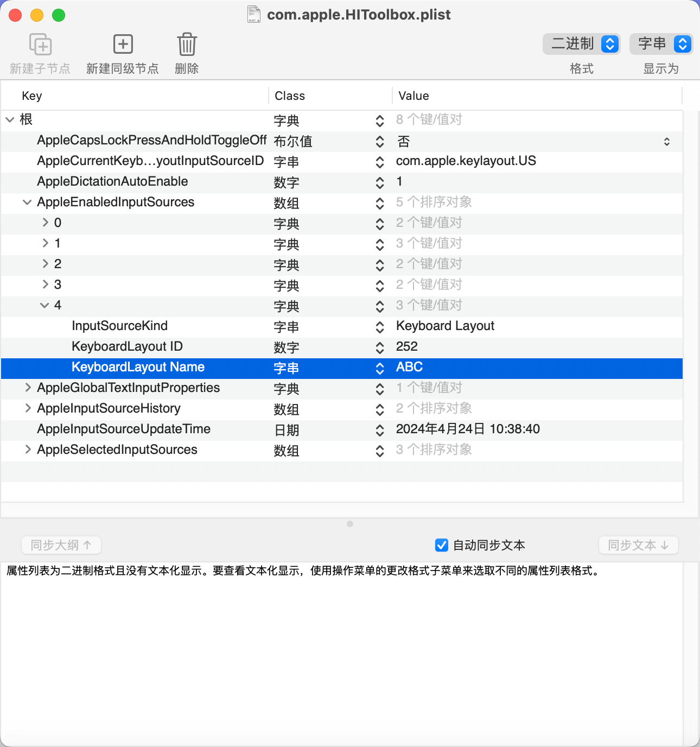
Task: Expand item 1 under AppleEnabledInputSources
Action: coord(46,243)
